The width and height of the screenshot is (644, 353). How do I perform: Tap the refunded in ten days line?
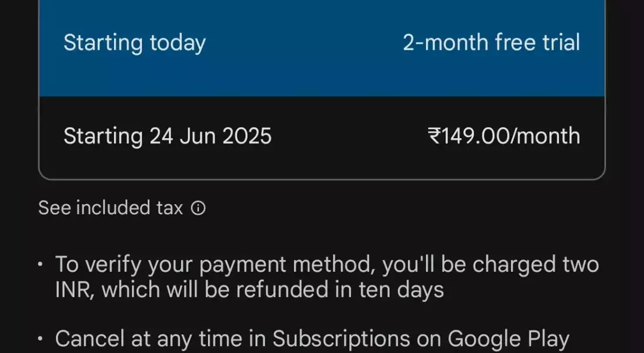click(x=249, y=289)
